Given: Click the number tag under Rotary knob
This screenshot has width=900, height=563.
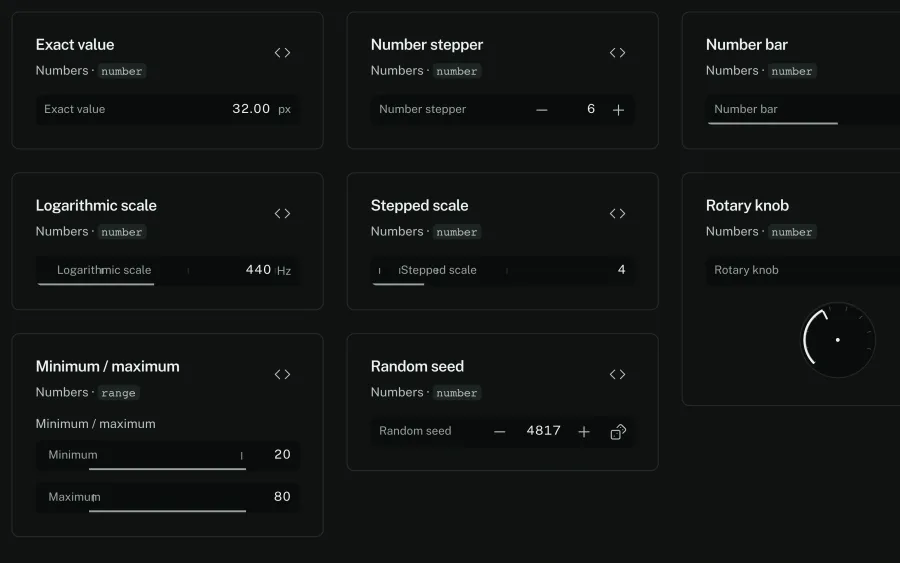Looking at the screenshot, I should [x=792, y=232].
